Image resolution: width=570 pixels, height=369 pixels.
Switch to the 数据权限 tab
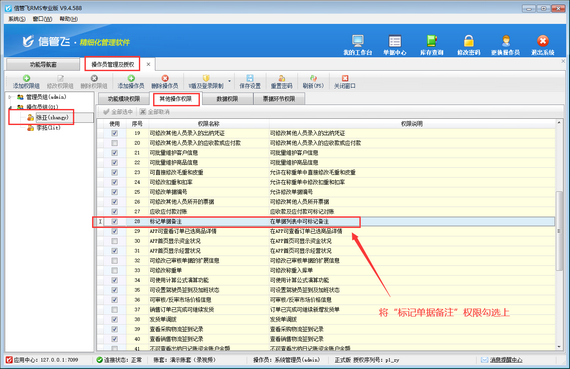pyautogui.click(x=227, y=99)
